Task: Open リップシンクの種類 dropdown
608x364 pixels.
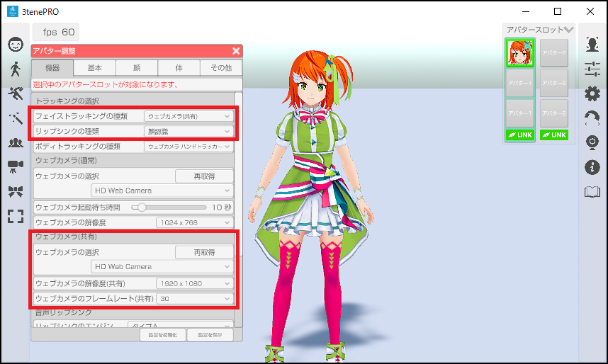Action: point(188,132)
